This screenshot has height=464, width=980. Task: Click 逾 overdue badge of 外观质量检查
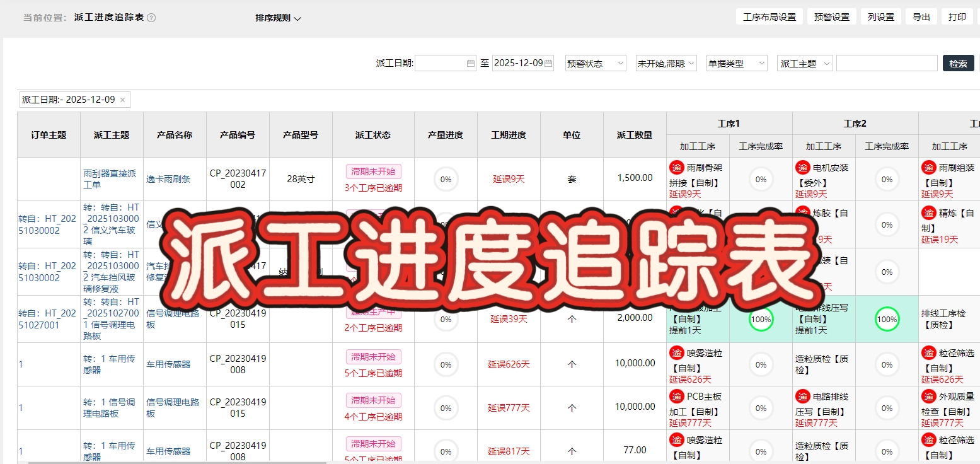(x=928, y=397)
